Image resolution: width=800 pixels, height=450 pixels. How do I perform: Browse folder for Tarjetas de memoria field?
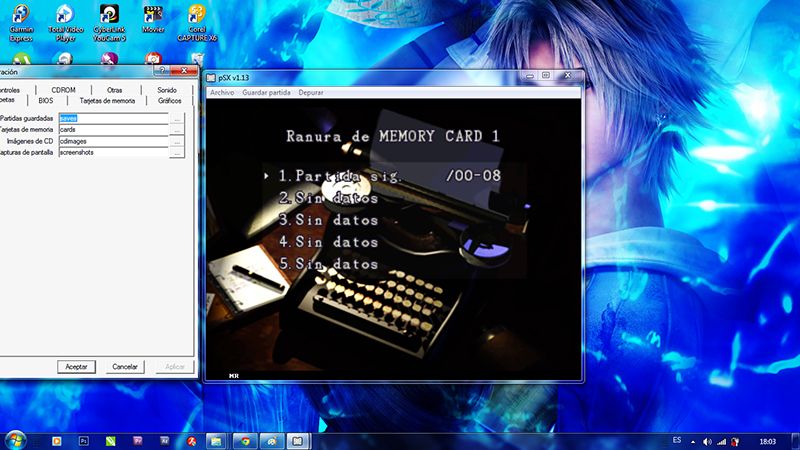(x=177, y=130)
